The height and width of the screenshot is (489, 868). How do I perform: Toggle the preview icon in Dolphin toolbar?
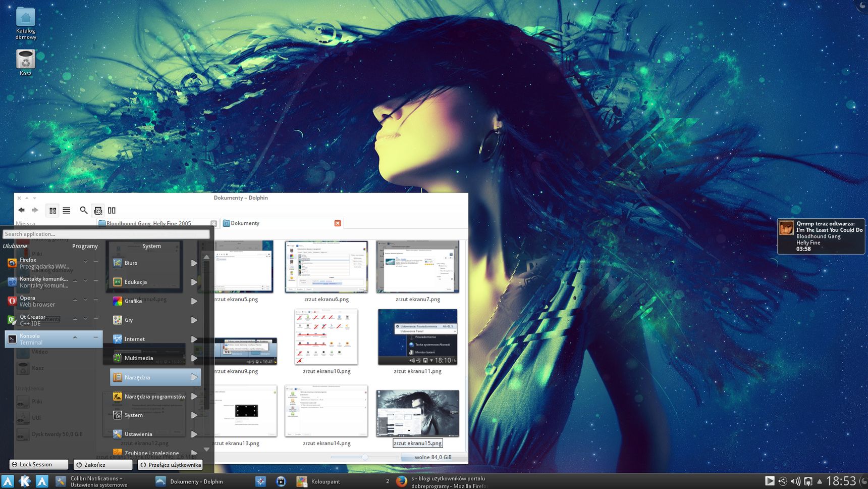point(98,210)
